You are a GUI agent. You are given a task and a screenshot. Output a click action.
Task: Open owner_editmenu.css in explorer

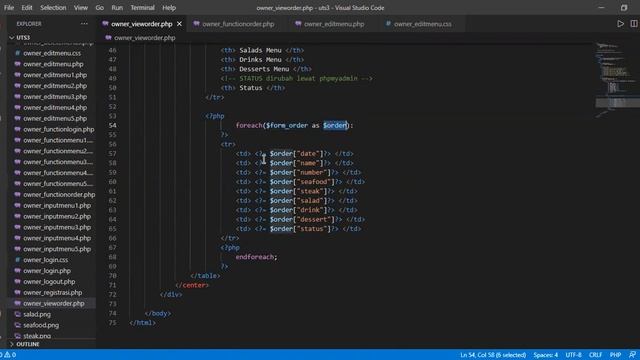click(x=52, y=53)
